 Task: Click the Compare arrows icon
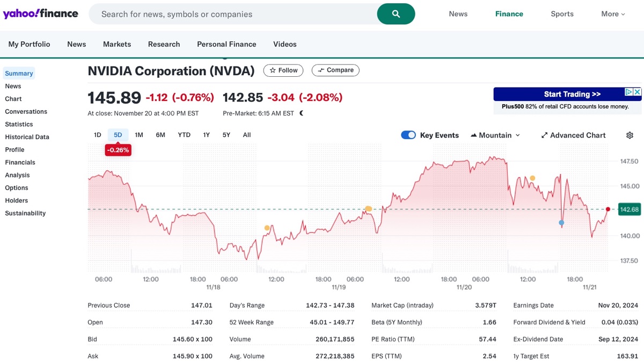pyautogui.click(x=321, y=70)
